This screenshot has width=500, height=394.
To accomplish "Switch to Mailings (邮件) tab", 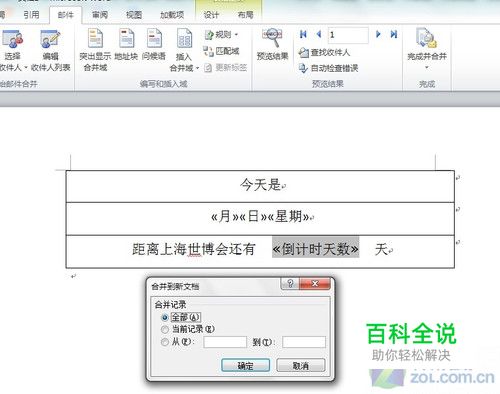I will [66, 15].
